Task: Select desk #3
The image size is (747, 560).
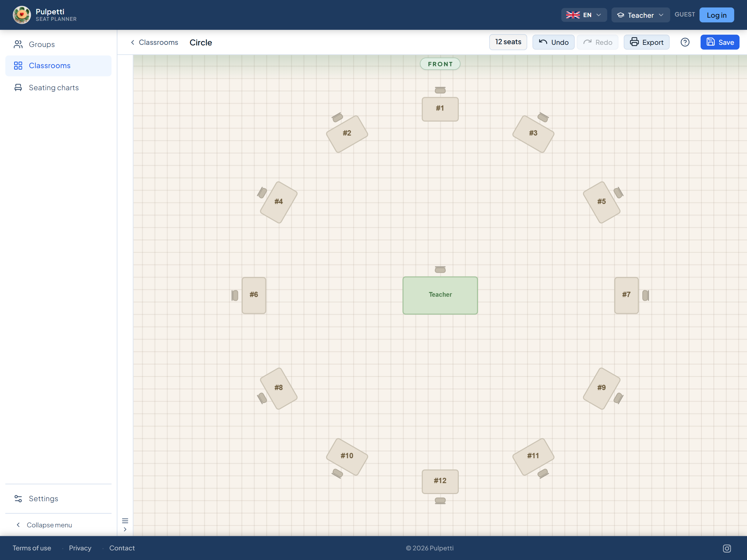Action: (533, 134)
